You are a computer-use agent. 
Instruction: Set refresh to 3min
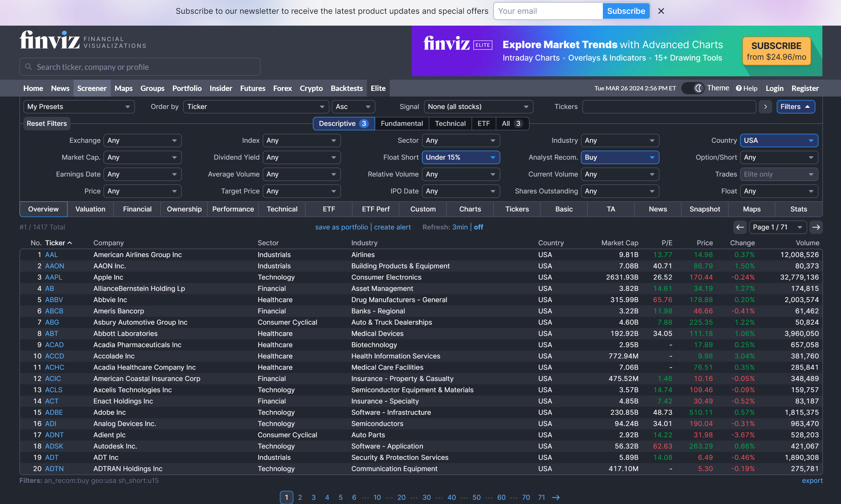(460, 227)
